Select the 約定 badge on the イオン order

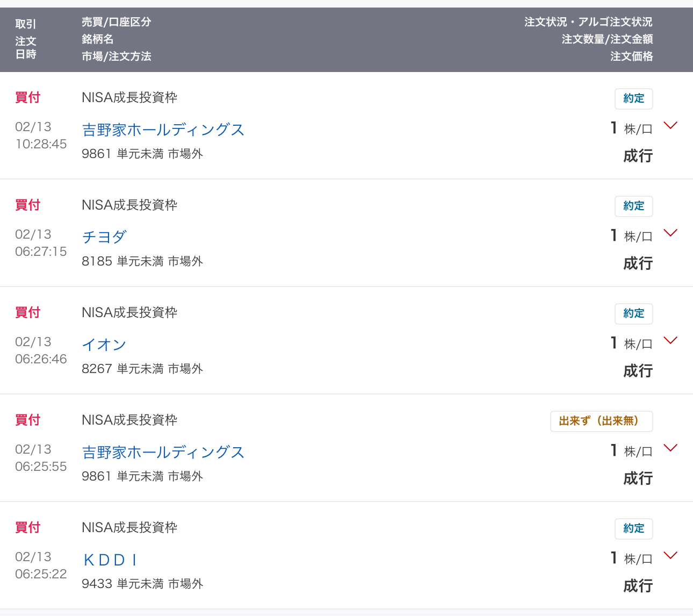tap(633, 313)
